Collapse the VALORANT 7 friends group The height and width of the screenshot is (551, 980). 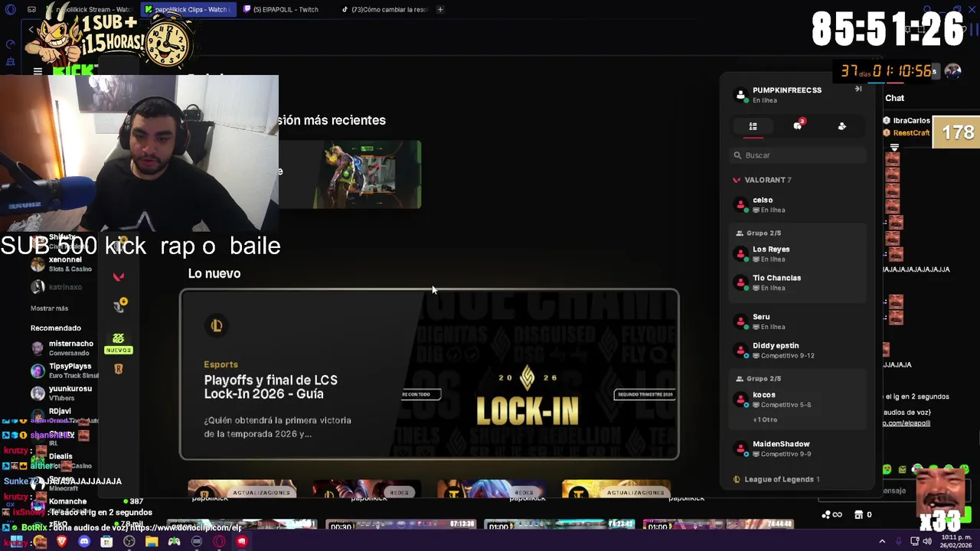[x=762, y=180]
